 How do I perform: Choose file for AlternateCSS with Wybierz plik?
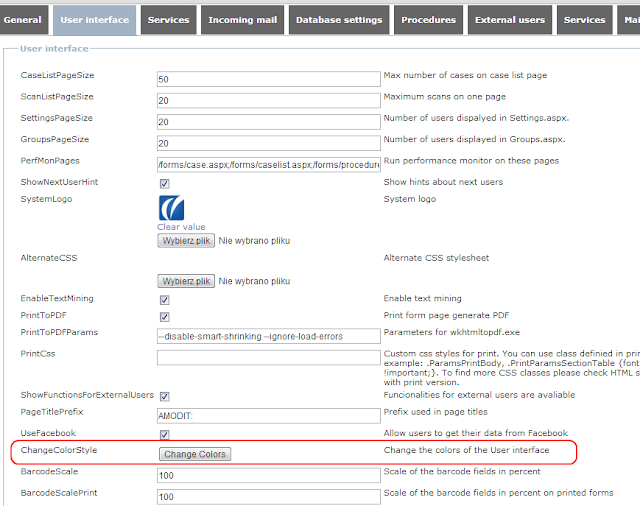click(186, 281)
